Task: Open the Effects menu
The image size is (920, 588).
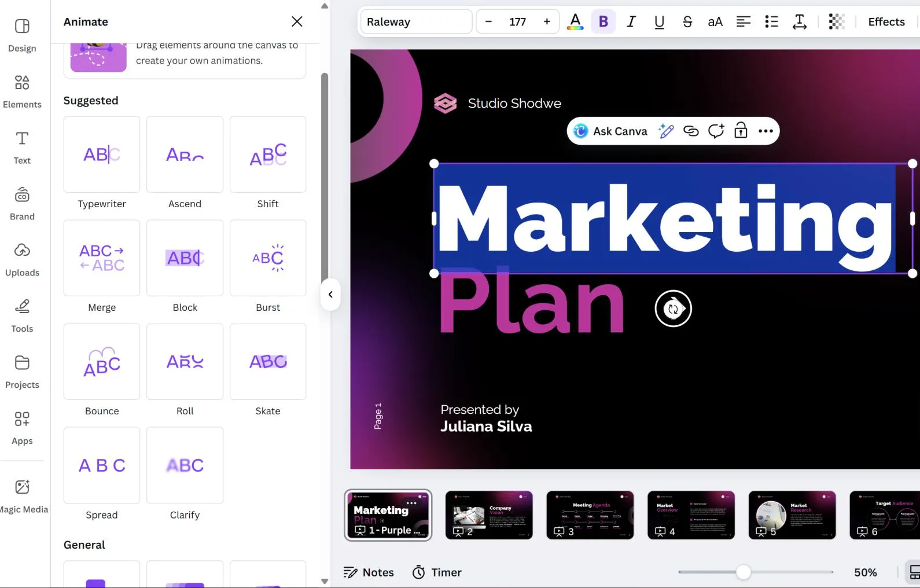Action: tap(886, 22)
